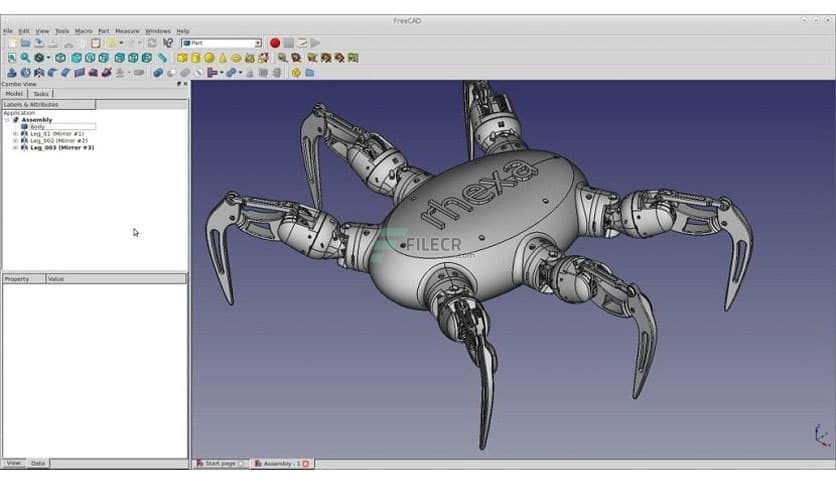Switch to the Start page document tab
Screen dimensions: 836x484
pyautogui.click(x=220, y=464)
